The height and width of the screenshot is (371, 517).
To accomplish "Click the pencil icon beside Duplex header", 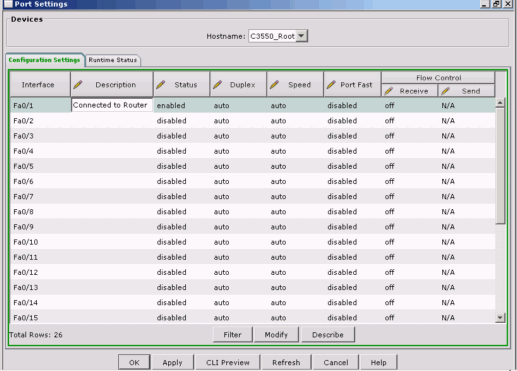I will [x=218, y=85].
